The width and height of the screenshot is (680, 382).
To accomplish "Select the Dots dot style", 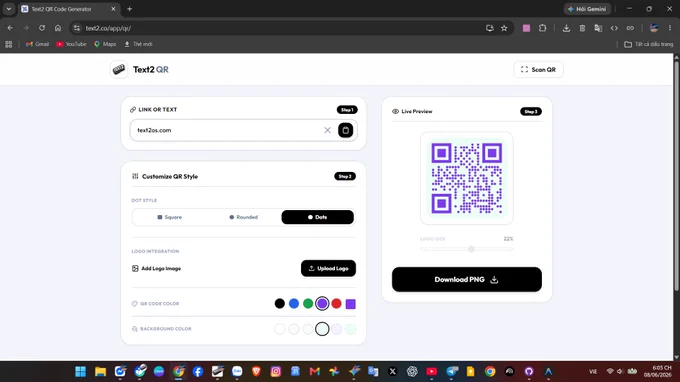I will coord(317,217).
